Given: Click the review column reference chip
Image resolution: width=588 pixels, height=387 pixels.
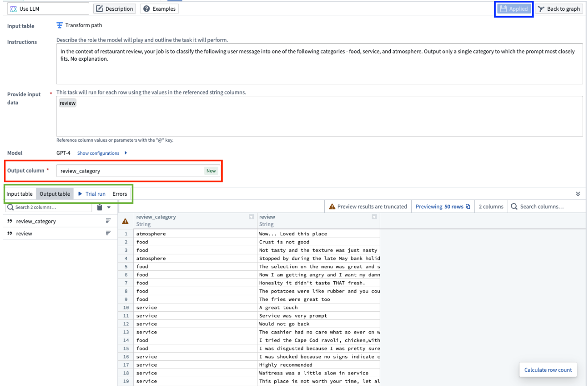Looking at the screenshot, I should pos(68,103).
